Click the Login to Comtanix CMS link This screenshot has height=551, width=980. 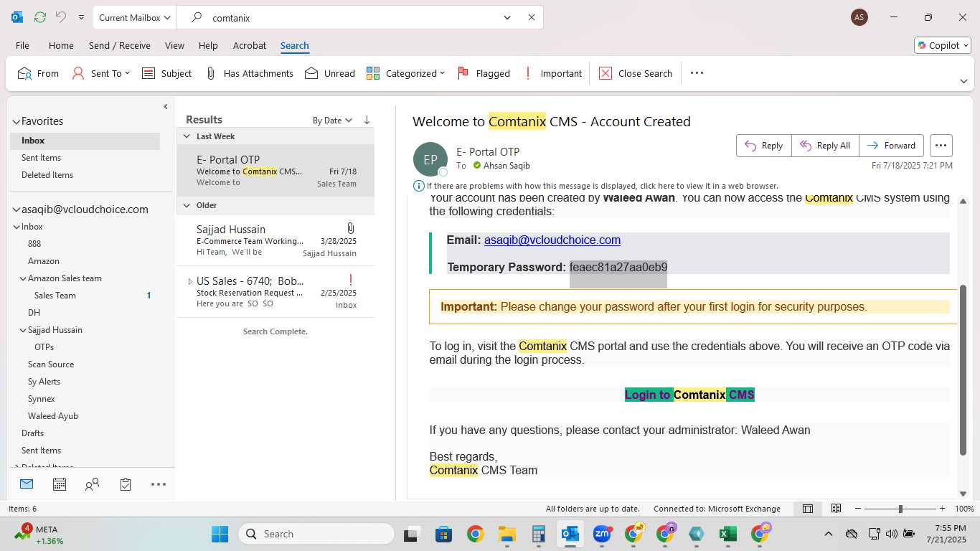coord(689,395)
